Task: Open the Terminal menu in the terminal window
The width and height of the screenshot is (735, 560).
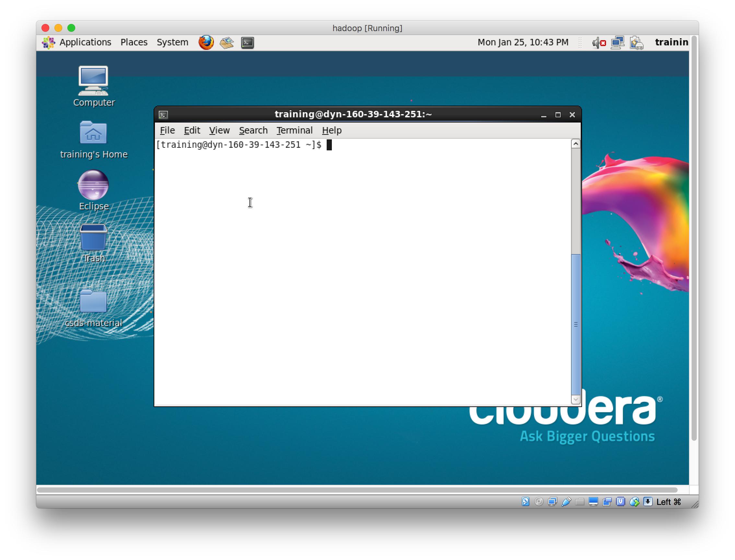Action: point(294,130)
